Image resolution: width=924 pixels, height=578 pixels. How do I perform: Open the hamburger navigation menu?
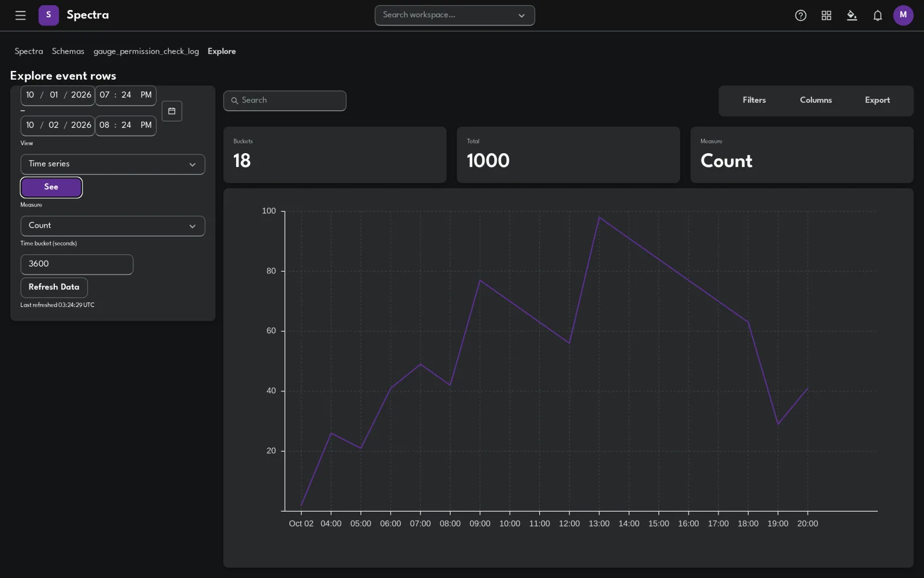20,16
